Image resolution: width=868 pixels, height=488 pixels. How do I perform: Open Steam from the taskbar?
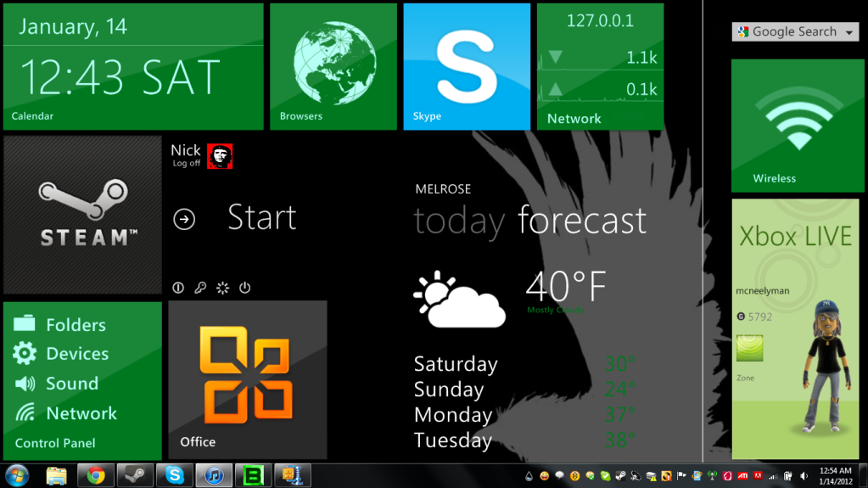135,476
